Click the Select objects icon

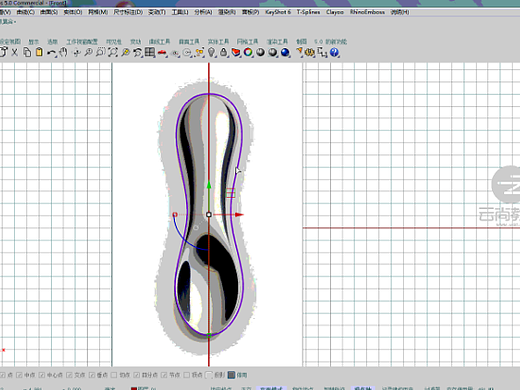tap(199, 53)
